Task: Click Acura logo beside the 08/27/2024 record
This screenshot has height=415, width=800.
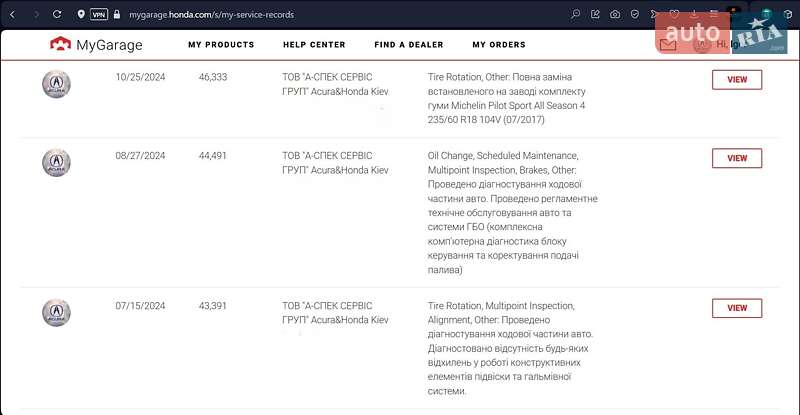Action: pyautogui.click(x=56, y=162)
